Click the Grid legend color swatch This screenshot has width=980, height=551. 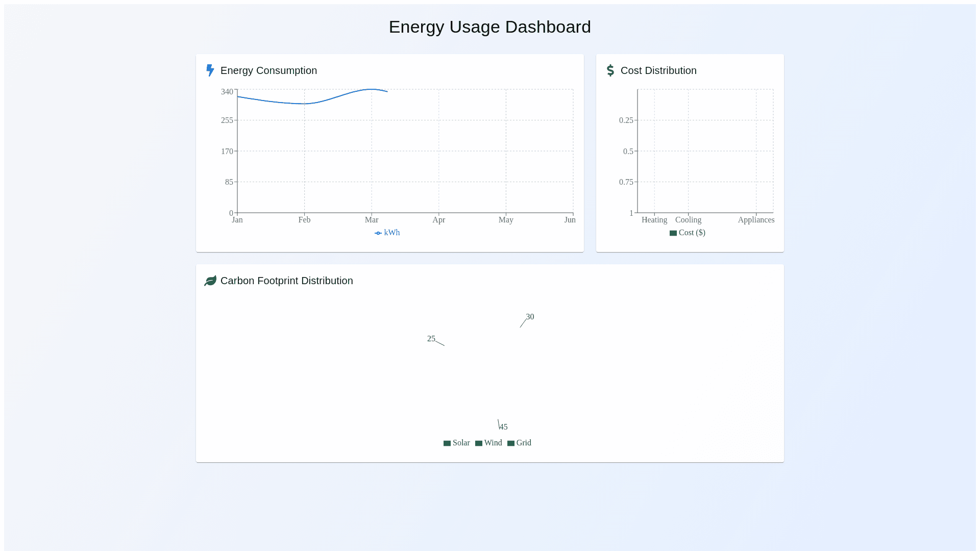click(x=511, y=443)
